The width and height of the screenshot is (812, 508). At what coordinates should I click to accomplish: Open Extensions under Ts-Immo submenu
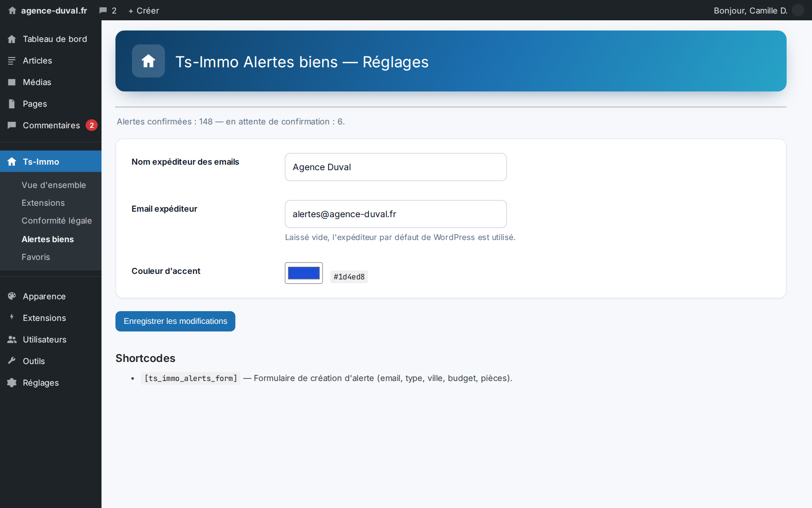pyautogui.click(x=43, y=203)
